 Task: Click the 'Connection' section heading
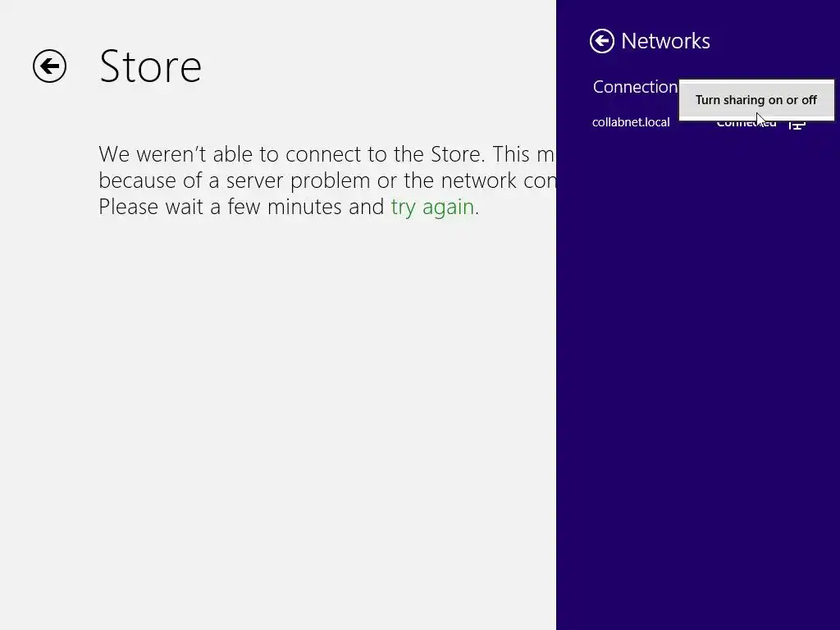click(x=636, y=87)
